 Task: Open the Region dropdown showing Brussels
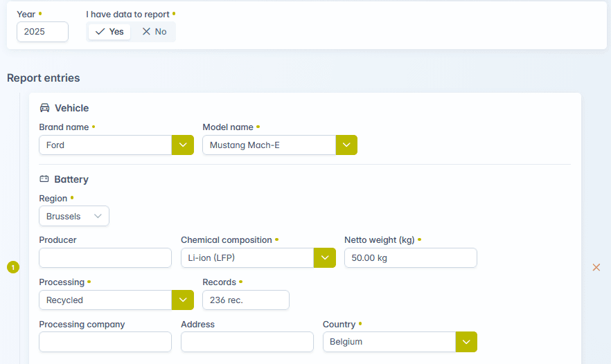pyautogui.click(x=74, y=217)
